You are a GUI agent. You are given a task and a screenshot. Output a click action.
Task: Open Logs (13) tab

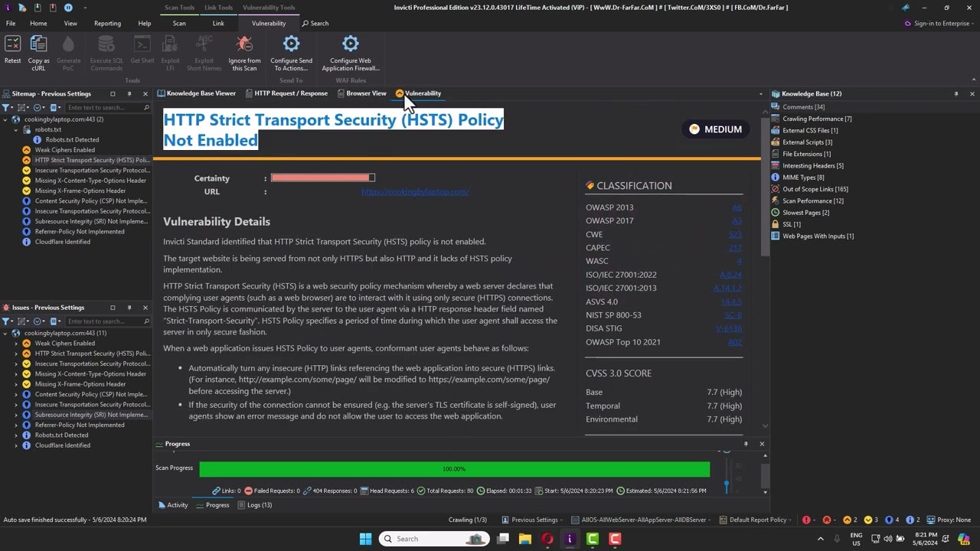(x=255, y=505)
